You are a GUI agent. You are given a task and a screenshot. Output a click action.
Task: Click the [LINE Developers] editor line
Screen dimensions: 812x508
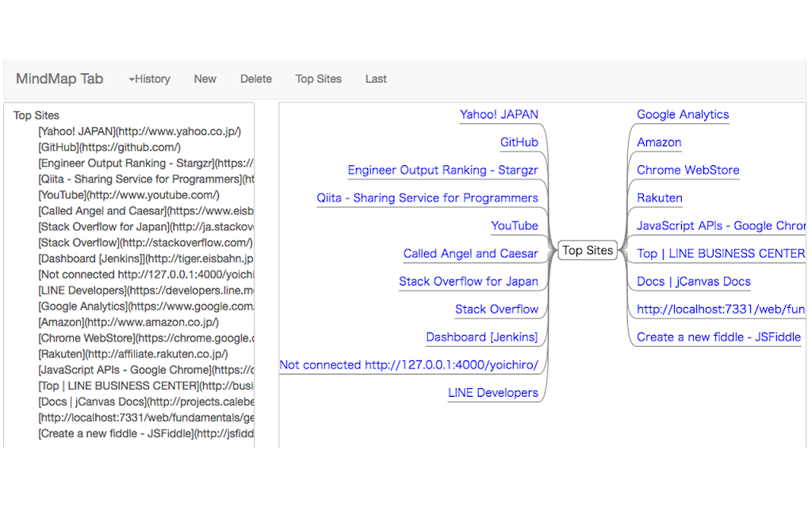(x=146, y=291)
